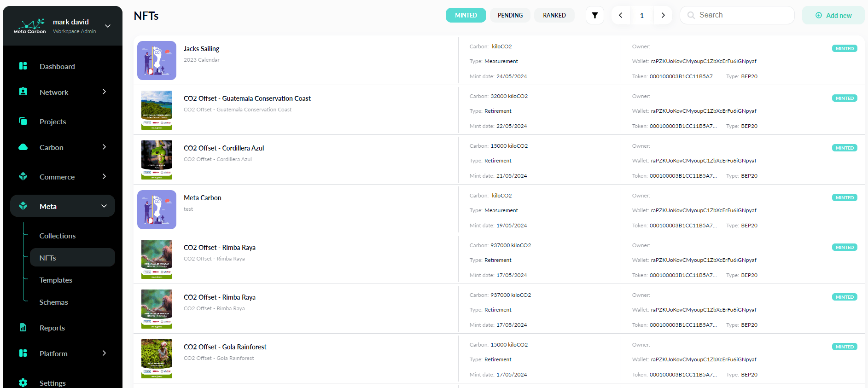This screenshot has height=388, width=868.
Task: Open the mark david user dropdown
Action: (108, 26)
